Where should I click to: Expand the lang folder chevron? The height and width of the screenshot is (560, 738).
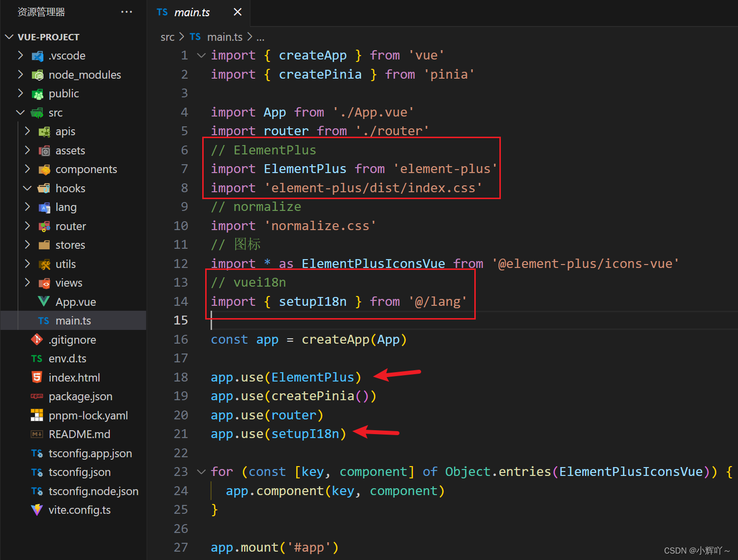click(x=28, y=206)
